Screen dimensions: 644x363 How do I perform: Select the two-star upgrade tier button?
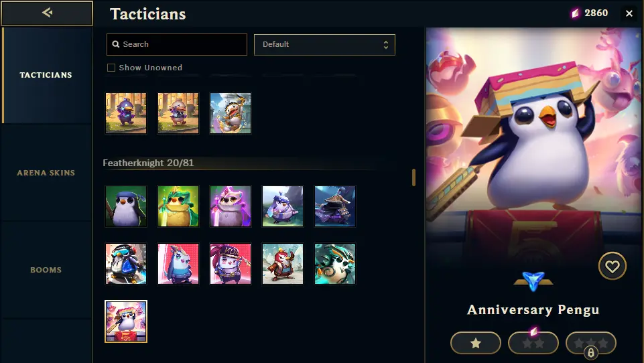point(533,344)
